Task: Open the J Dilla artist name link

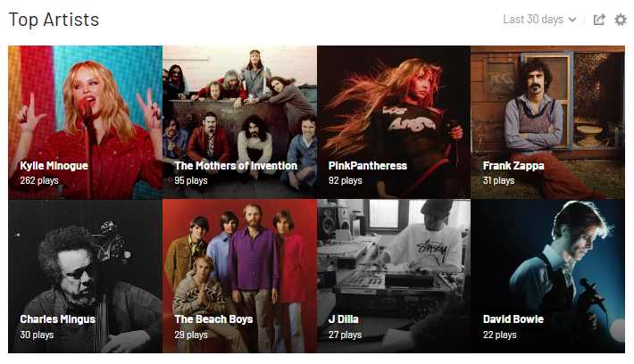Action: click(343, 319)
